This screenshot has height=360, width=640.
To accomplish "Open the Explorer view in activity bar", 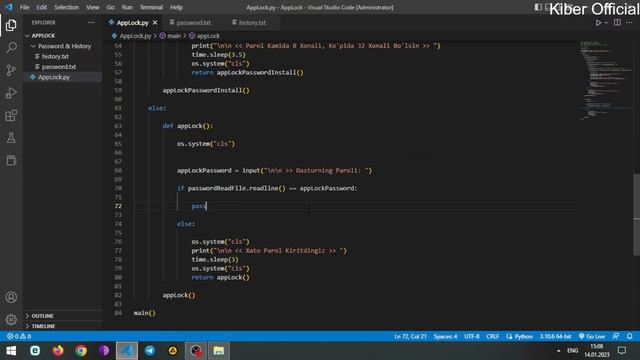I will pyautogui.click(x=11, y=25).
